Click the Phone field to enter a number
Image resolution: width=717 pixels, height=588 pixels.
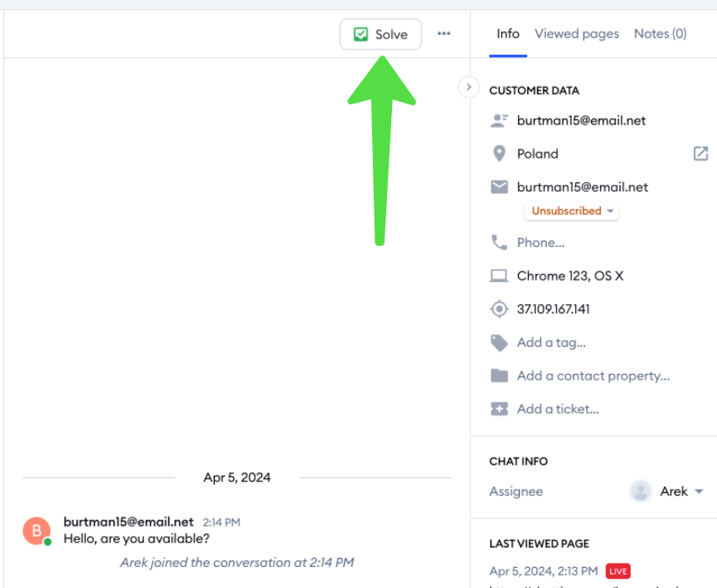[x=541, y=242]
